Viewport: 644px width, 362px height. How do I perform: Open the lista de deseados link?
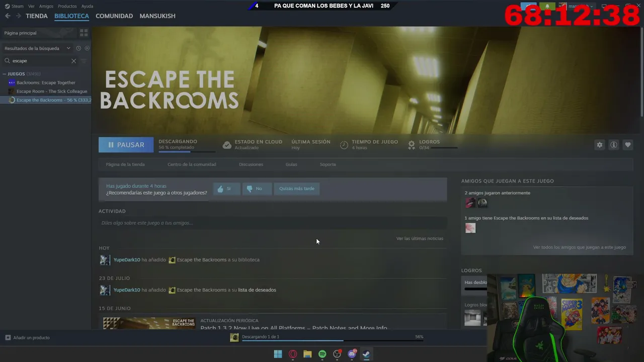point(257,290)
